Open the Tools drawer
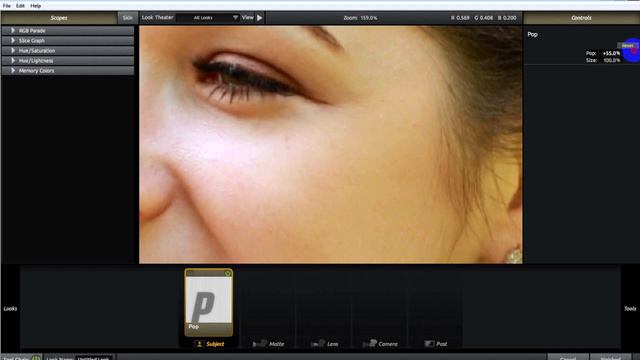The height and width of the screenshot is (360, 640). coord(630,309)
